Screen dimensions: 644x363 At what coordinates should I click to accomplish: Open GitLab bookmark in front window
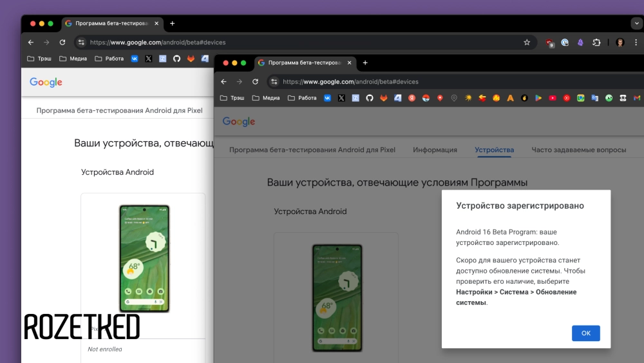pos(384,98)
